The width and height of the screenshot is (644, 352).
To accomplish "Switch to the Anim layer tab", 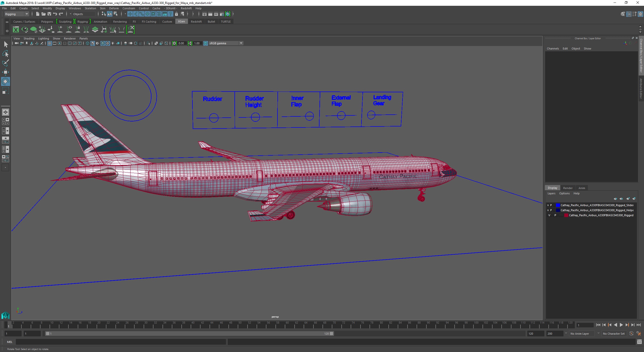I will [x=582, y=188].
